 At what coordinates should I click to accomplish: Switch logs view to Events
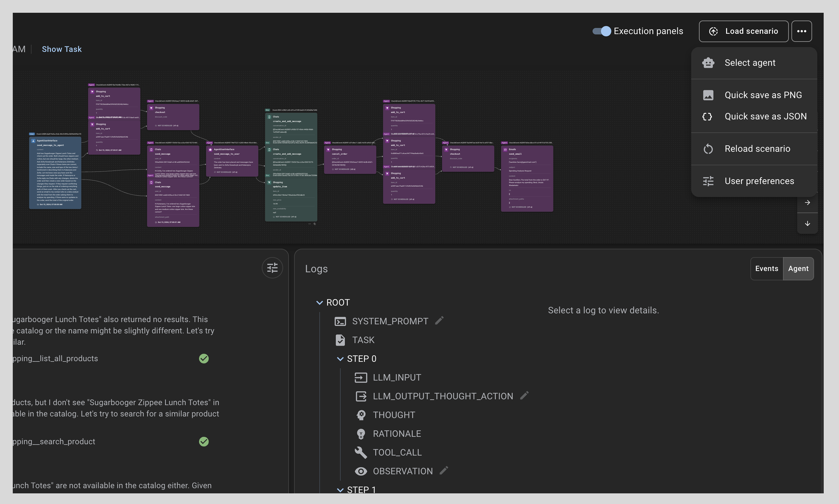(x=767, y=269)
